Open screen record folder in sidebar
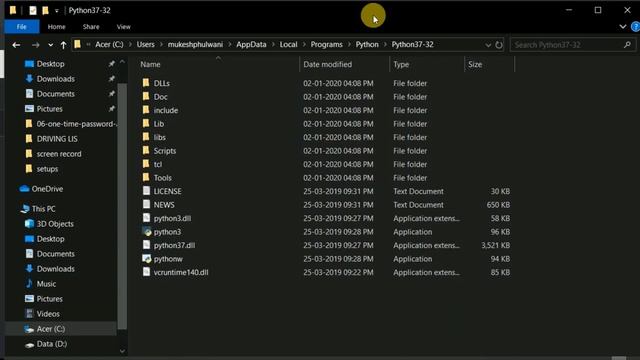Viewport: 640px width, 360px height. click(x=59, y=154)
